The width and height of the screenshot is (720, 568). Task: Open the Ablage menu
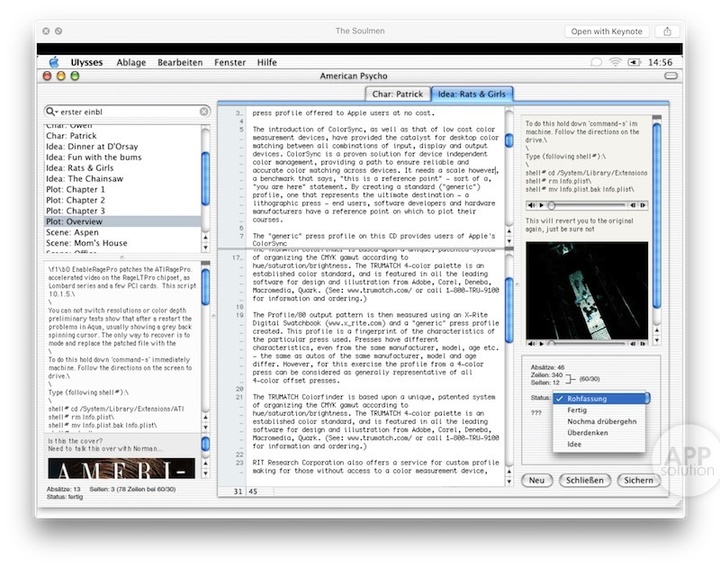pyautogui.click(x=130, y=62)
